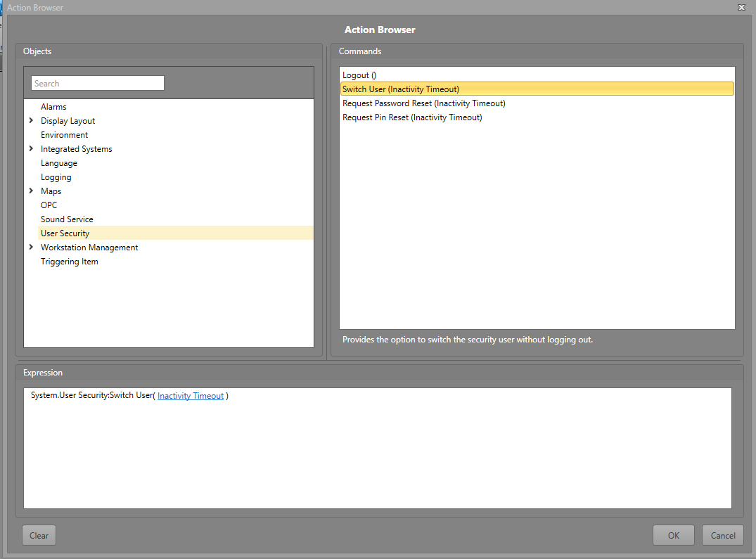Screen dimensions: 756x559
Task: Select Alarms in the Objects tree
Action: click(x=53, y=107)
